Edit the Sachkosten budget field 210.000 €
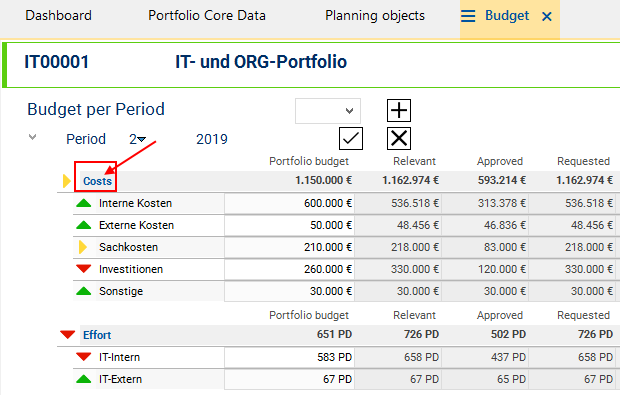Image resolution: width=620 pixels, height=395 pixels. pos(289,247)
